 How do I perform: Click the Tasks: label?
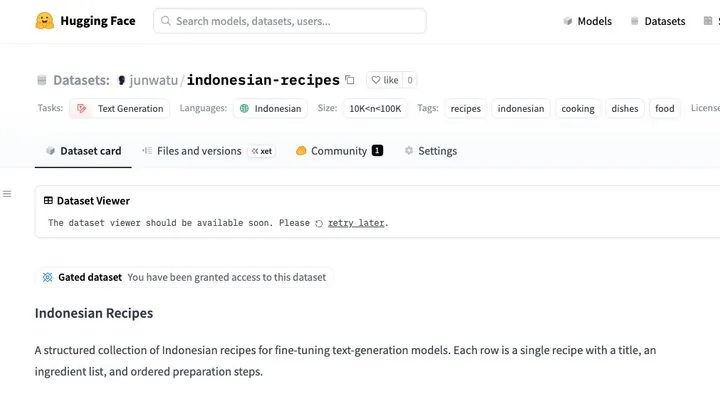(x=51, y=108)
